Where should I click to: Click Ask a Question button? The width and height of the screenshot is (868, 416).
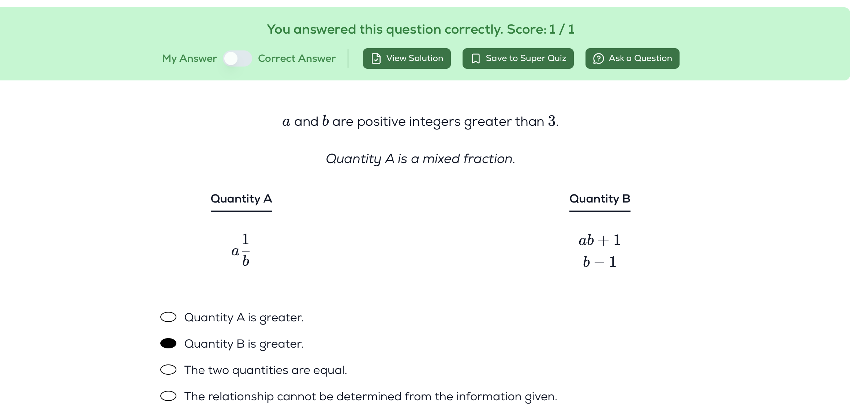(x=632, y=58)
